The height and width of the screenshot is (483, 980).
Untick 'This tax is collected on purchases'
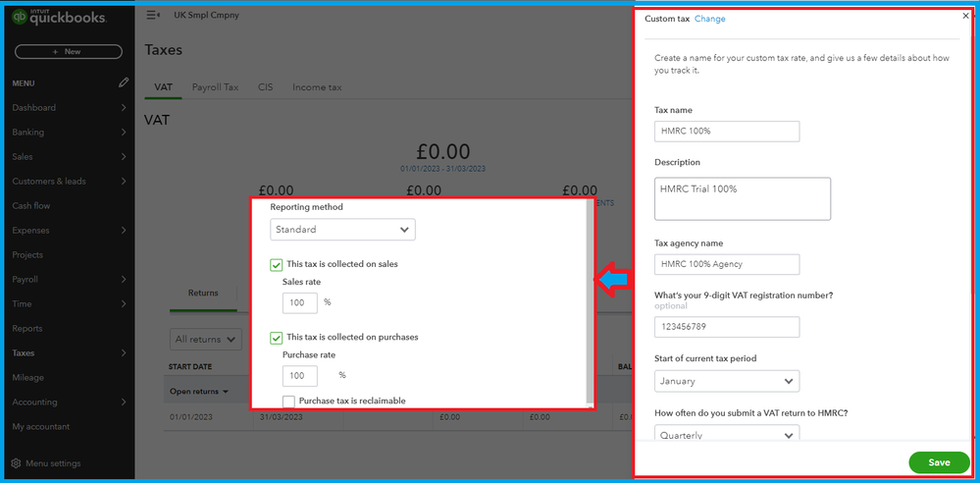277,338
